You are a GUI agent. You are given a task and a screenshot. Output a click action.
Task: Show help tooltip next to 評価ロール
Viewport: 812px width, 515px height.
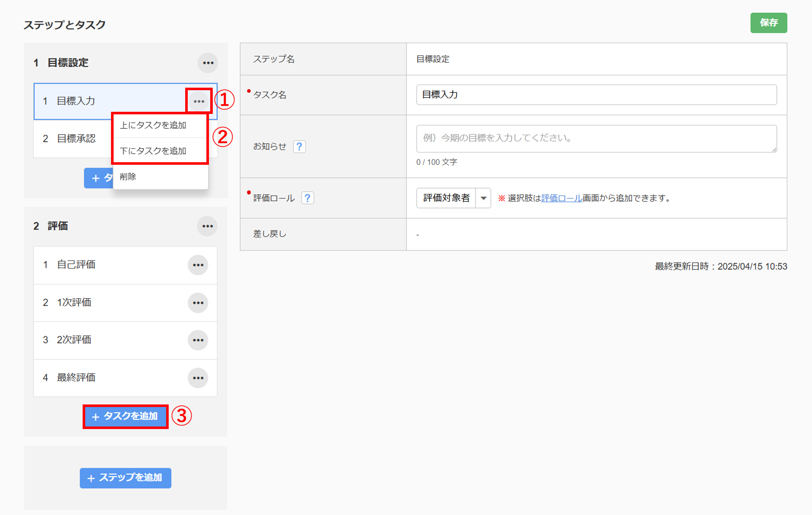tap(308, 198)
